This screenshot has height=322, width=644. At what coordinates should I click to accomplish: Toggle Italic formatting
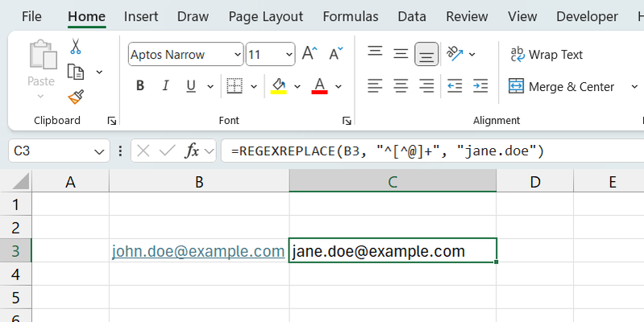(x=165, y=86)
